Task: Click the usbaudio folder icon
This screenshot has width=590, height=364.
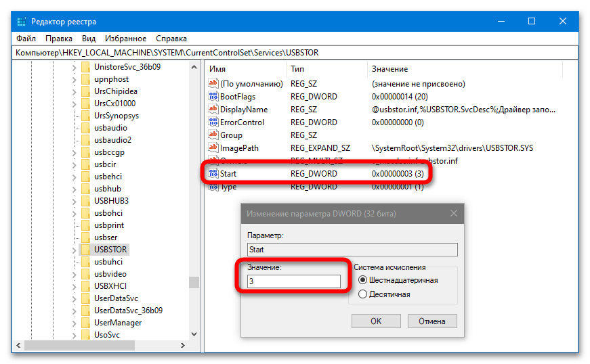Action: 85,128
